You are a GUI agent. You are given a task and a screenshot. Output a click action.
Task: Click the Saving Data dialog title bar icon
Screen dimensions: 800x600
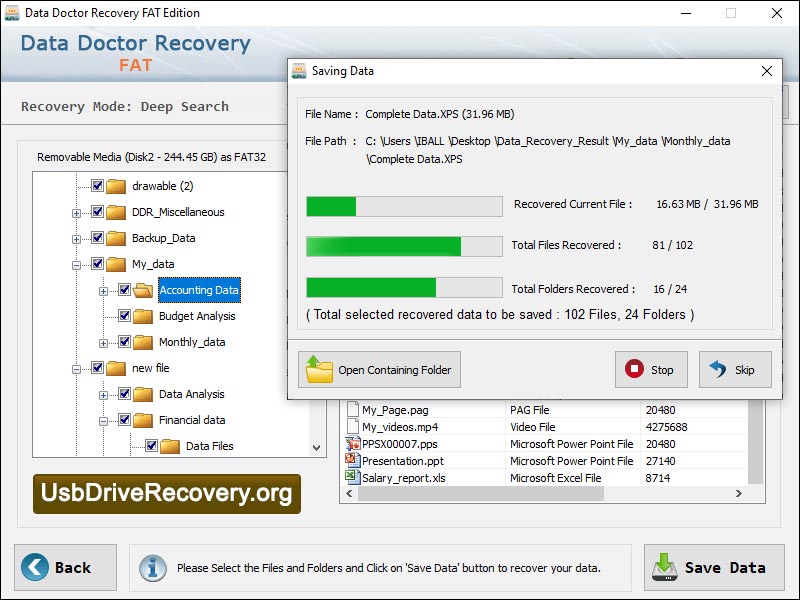tap(297, 70)
